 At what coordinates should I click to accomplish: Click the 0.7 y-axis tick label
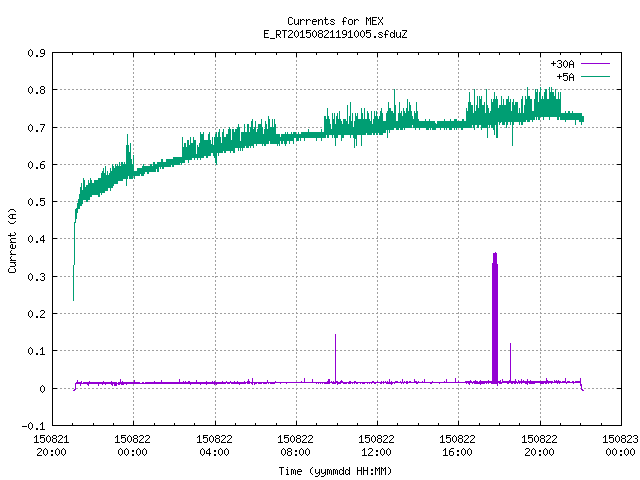36,128
